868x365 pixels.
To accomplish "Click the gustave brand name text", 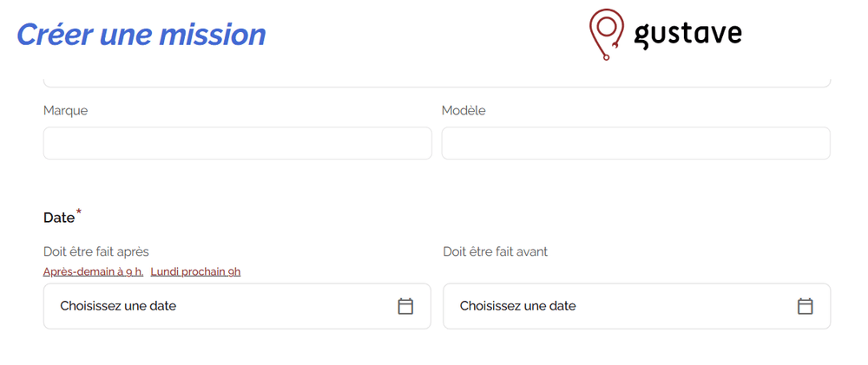I will click(x=687, y=34).
